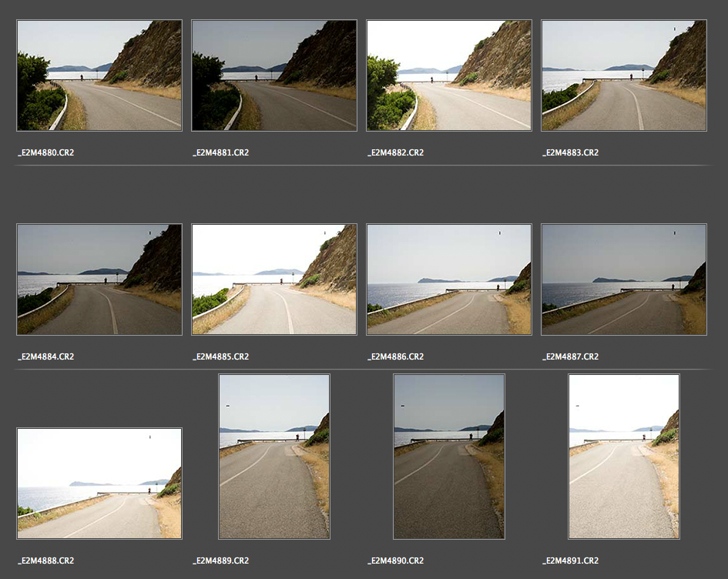The height and width of the screenshot is (579, 728).
Task: Select the _E2M4886.CR2 filename label
Action: tap(395, 356)
